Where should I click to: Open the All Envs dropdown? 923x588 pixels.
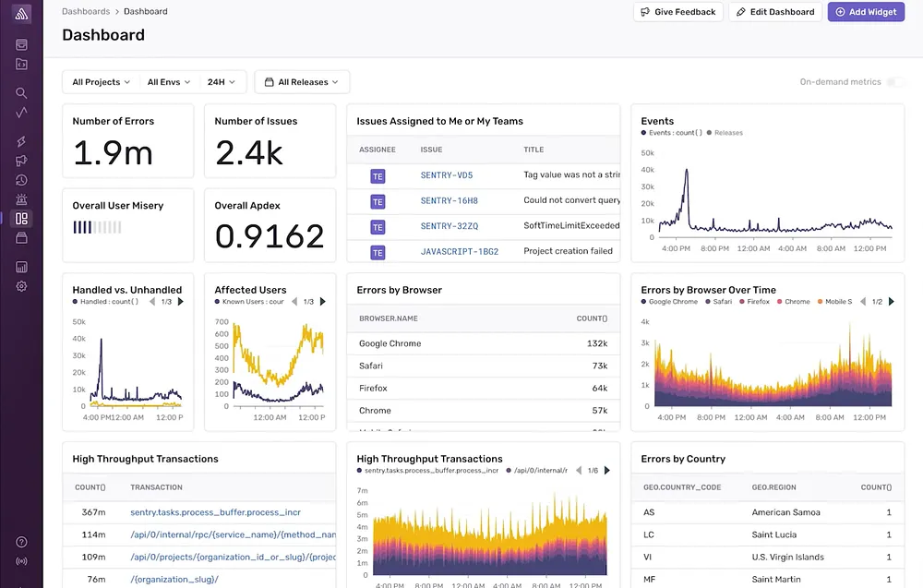pos(169,82)
